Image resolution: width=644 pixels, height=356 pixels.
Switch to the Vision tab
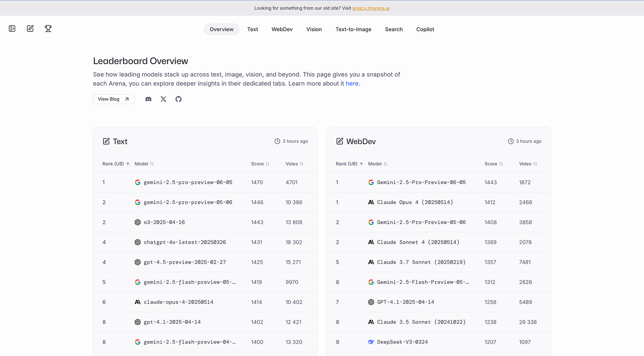pyautogui.click(x=314, y=29)
